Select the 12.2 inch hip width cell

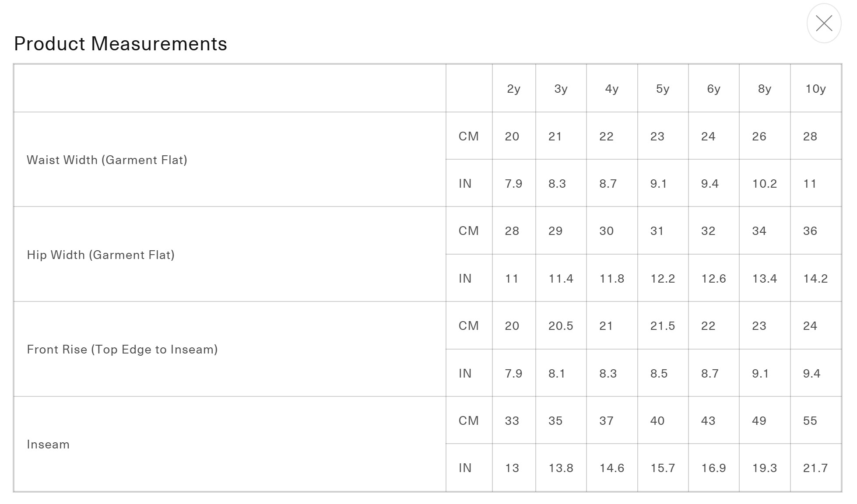tap(663, 279)
